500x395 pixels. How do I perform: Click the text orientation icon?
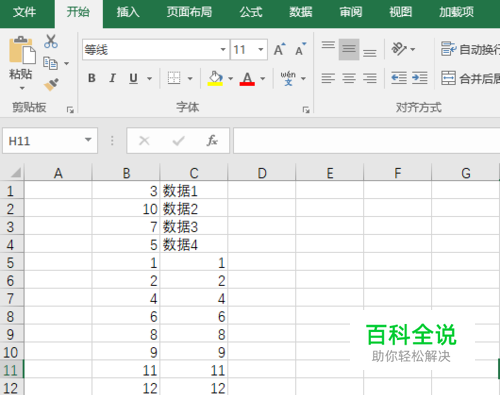399,49
